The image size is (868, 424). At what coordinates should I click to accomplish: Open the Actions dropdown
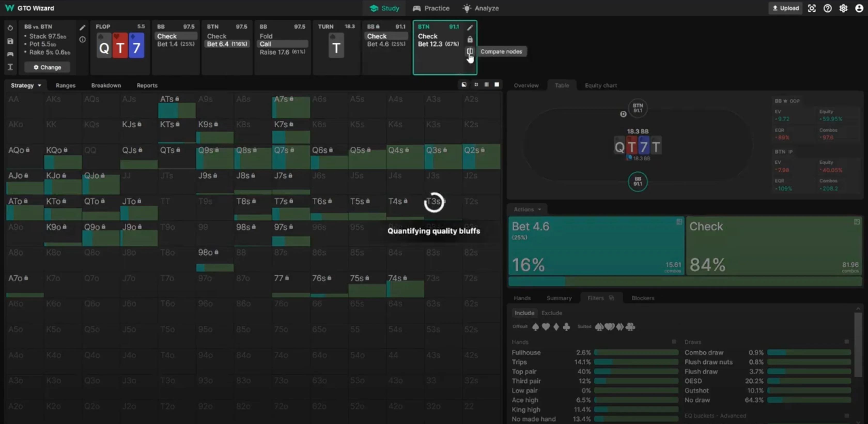(527, 209)
